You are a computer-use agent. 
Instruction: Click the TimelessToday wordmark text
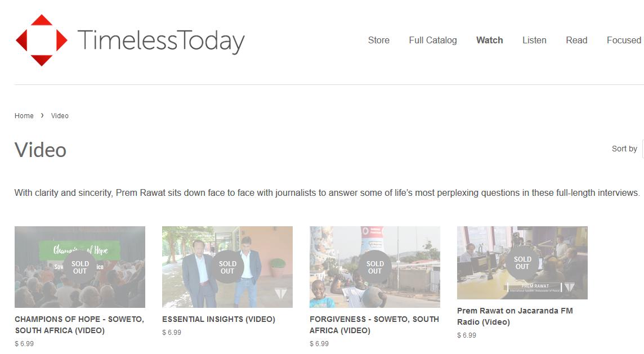coord(161,41)
